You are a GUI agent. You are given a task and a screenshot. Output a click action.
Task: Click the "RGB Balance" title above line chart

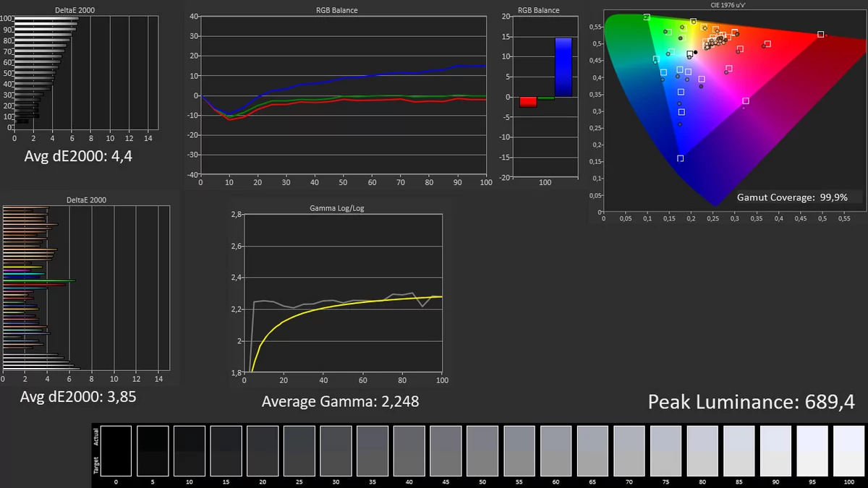pos(336,11)
